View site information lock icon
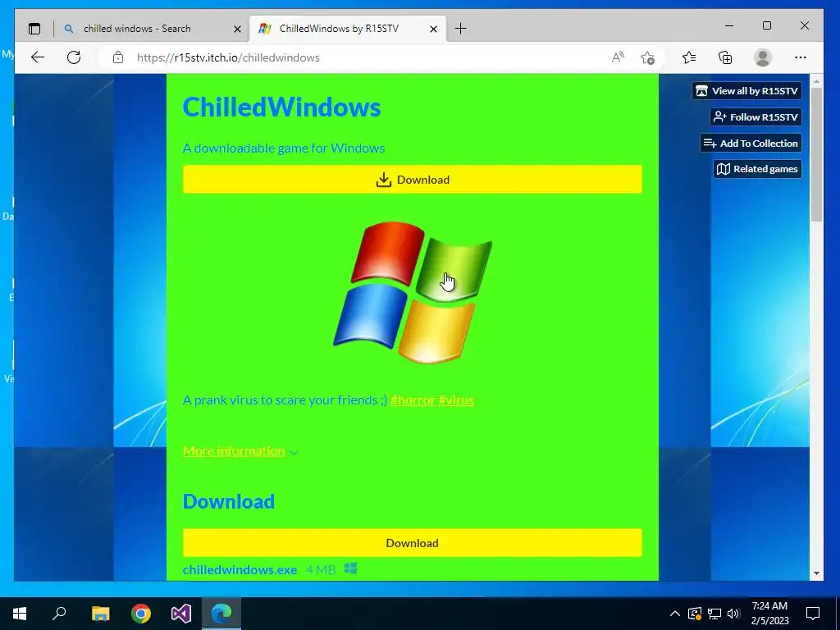This screenshot has width=840, height=630. pos(118,57)
